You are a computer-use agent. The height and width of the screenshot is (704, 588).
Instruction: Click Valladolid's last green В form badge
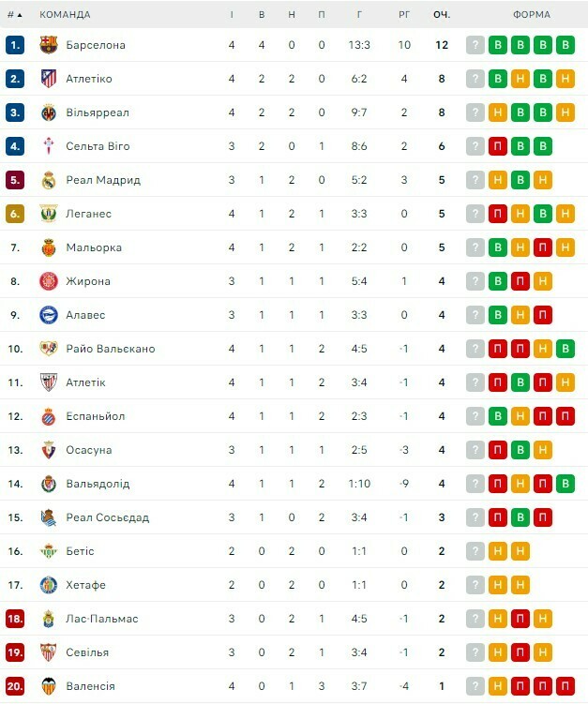coord(564,484)
